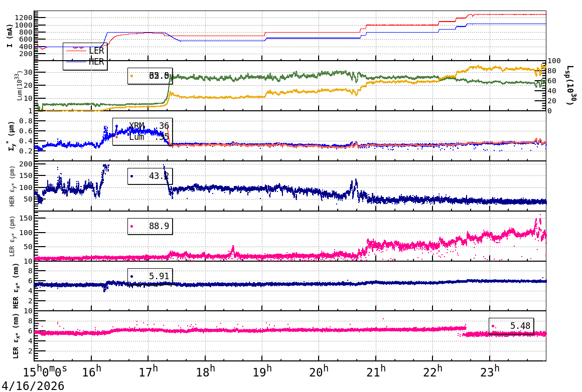The width and height of the screenshot is (582, 392).
Task: Click the 4/16/2026 date label
Action: [33, 385]
